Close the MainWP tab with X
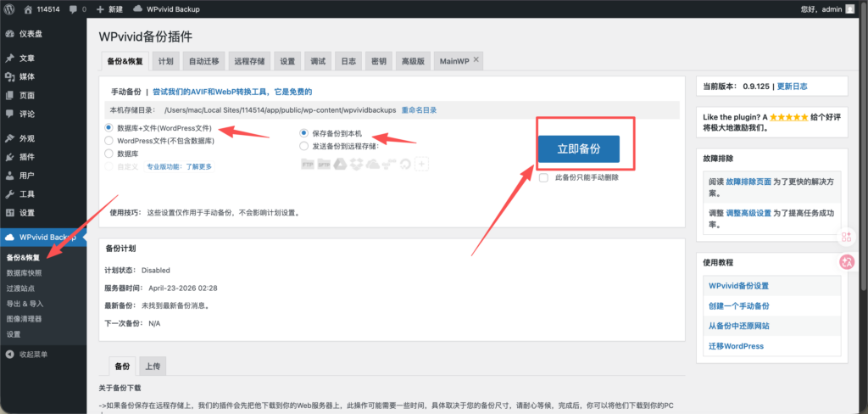The height and width of the screenshot is (414, 868). pyautogui.click(x=476, y=59)
